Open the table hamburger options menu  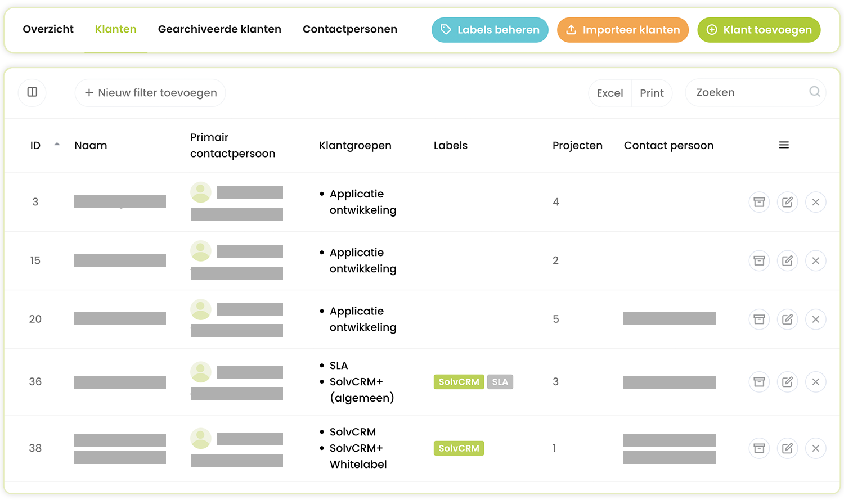tap(783, 145)
